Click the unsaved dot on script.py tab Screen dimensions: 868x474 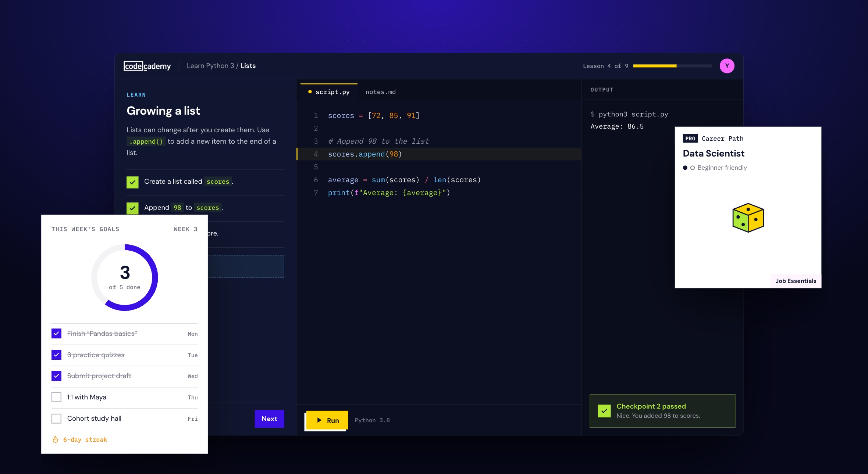[x=310, y=92]
